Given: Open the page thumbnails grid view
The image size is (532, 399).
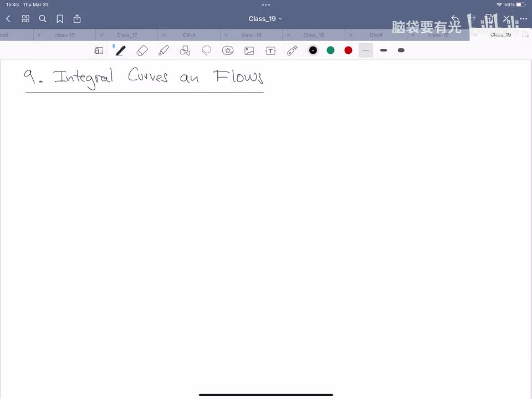Looking at the screenshot, I should tap(26, 19).
